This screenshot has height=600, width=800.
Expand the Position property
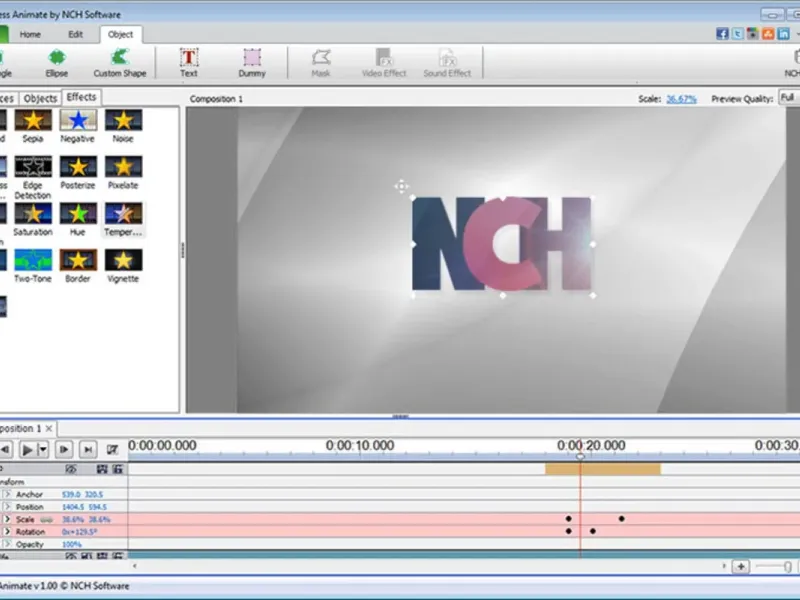[7, 507]
